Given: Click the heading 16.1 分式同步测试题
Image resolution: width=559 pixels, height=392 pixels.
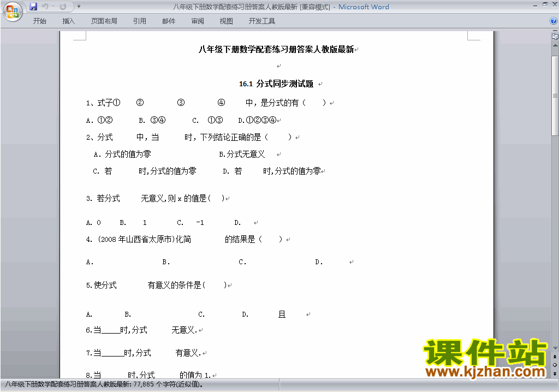Looking at the screenshot, I should coord(276,84).
